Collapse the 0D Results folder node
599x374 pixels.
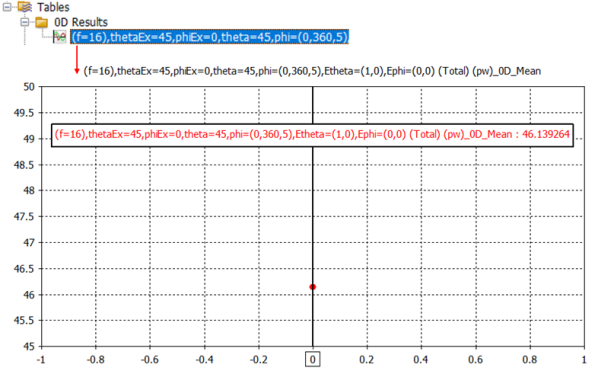click(x=25, y=22)
